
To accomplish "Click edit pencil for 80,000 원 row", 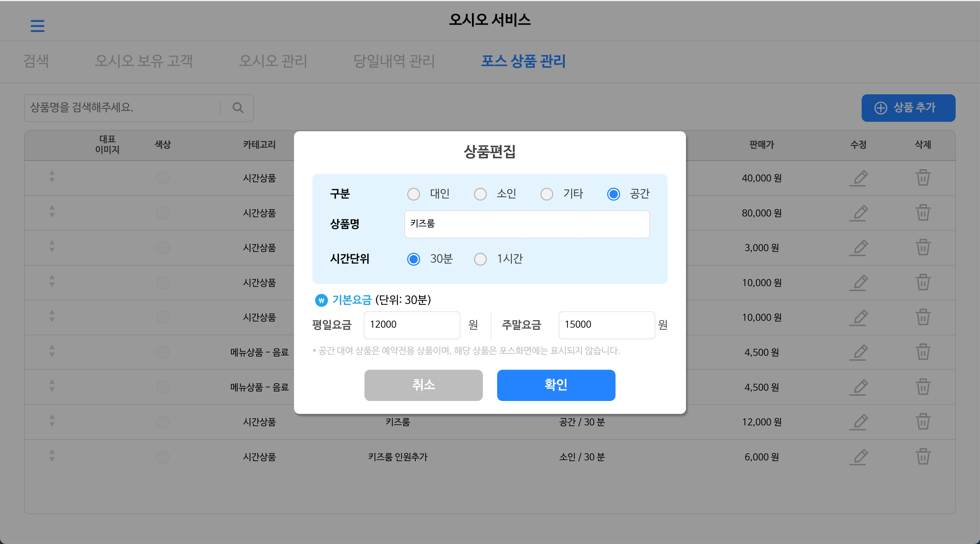I will [x=858, y=213].
